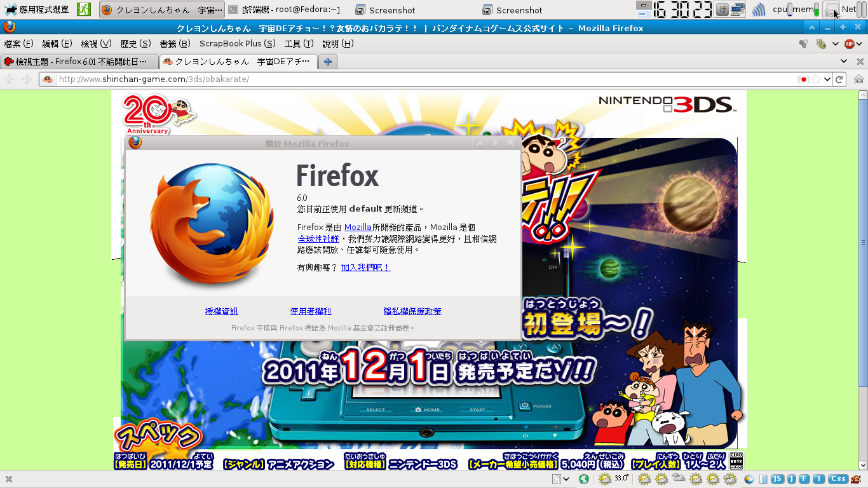Expand the address bar history dropdown
Screen dimensions: 868x488
(827, 79)
